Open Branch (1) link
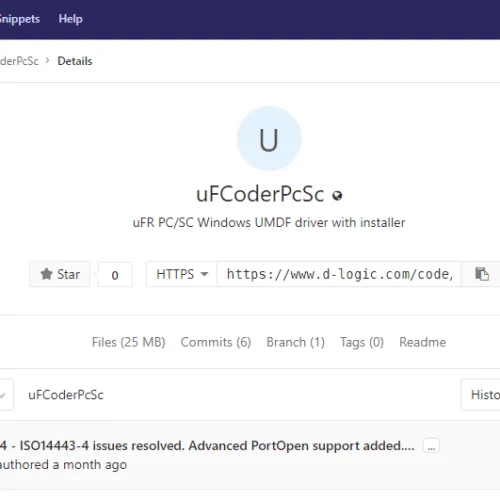500x500 pixels. pyautogui.click(x=295, y=342)
